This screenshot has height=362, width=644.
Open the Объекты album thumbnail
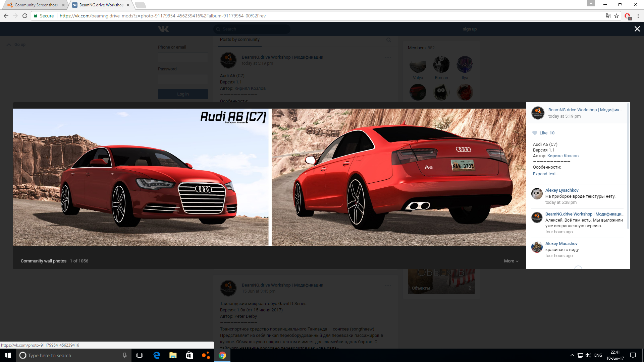pyautogui.click(x=441, y=282)
